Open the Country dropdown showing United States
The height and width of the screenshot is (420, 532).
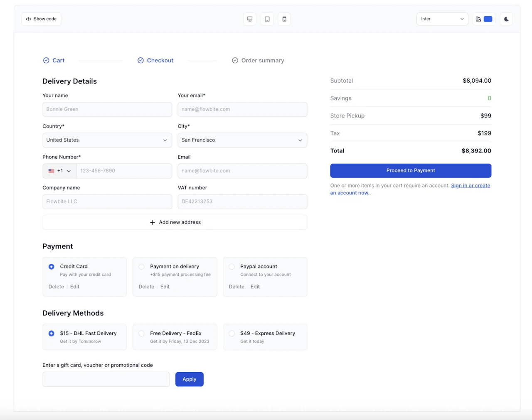[107, 140]
